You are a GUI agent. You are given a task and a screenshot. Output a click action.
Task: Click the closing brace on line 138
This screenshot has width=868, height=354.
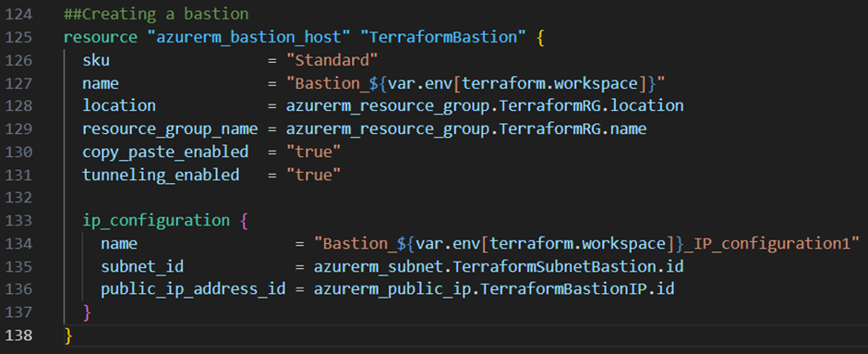click(x=68, y=336)
